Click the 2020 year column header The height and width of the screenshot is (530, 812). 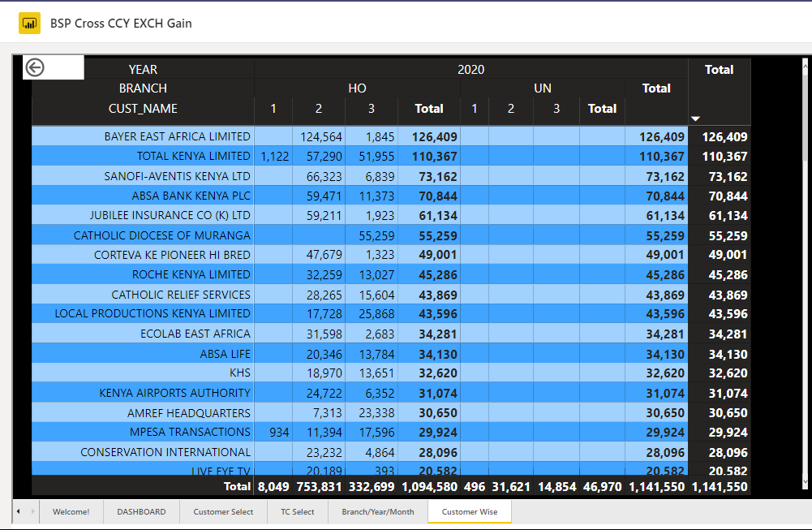click(x=470, y=70)
